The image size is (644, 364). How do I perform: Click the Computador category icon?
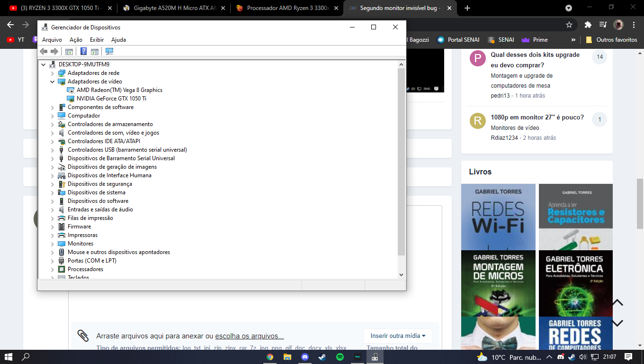pos(62,116)
